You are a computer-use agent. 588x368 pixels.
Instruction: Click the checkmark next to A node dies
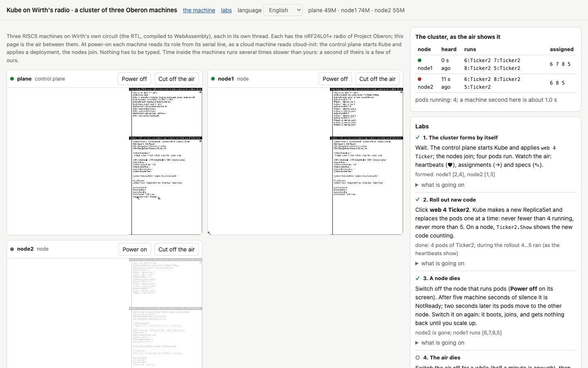click(x=417, y=278)
